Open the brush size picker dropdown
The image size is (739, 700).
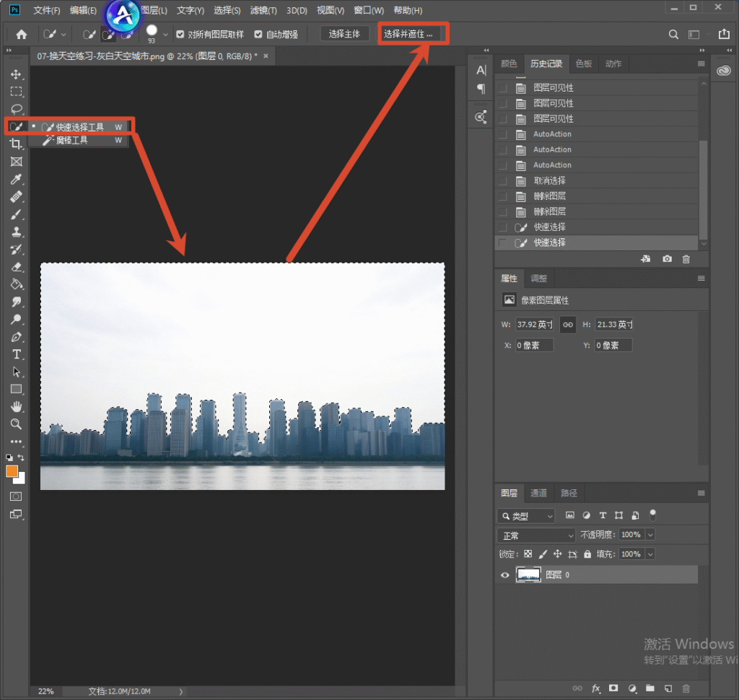[x=165, y=35]
